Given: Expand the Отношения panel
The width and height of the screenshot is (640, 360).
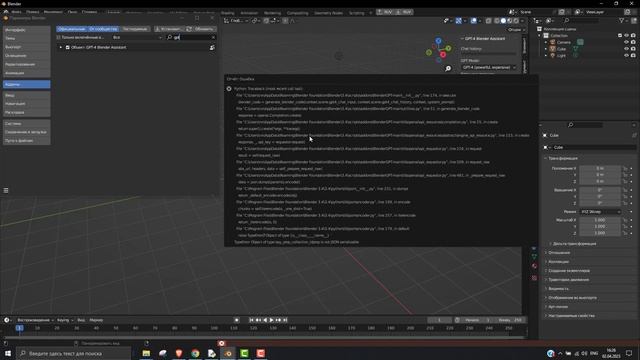Looking at the screenshot, I should click(x=558, y=253).
